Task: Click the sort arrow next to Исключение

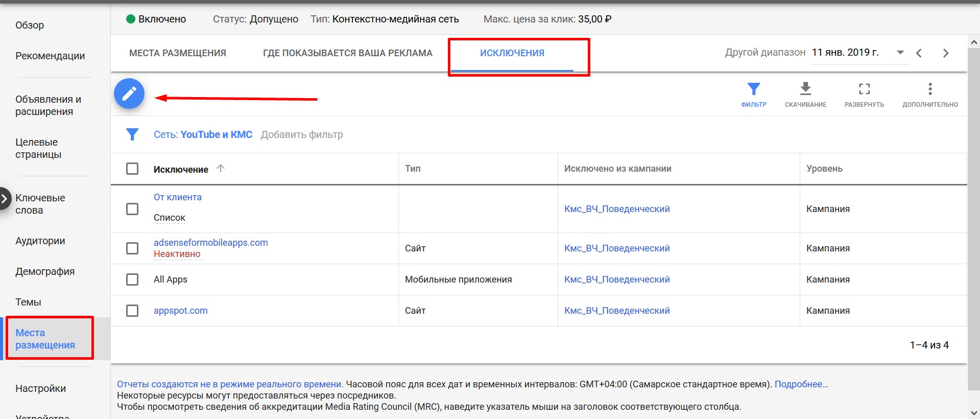Action: coord(221,168)
